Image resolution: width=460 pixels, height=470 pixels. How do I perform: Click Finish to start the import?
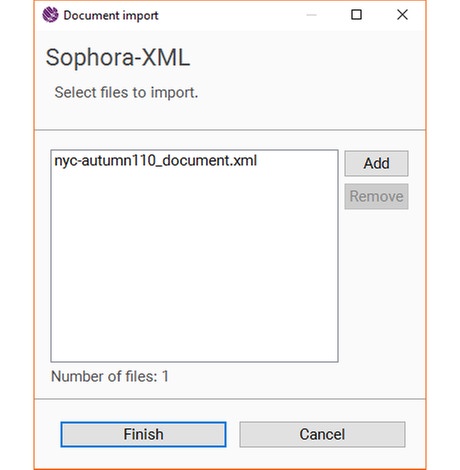143,434
